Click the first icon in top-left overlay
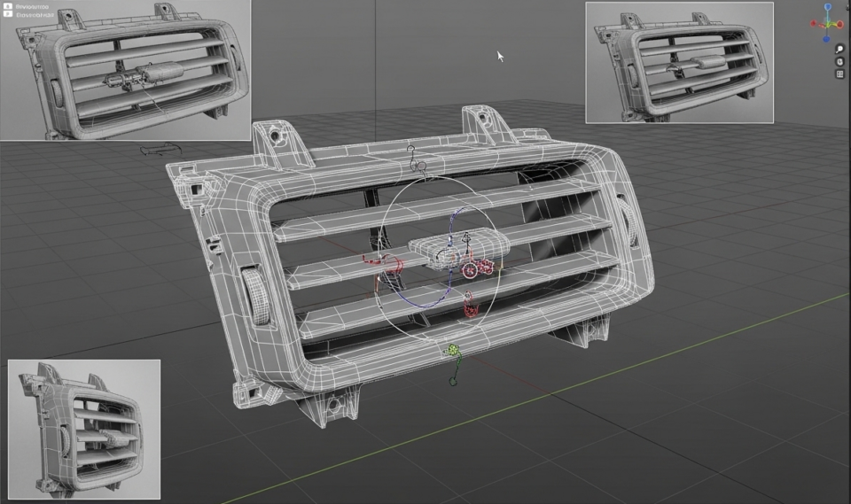The image size is (851, 504). tap(8, 6)
